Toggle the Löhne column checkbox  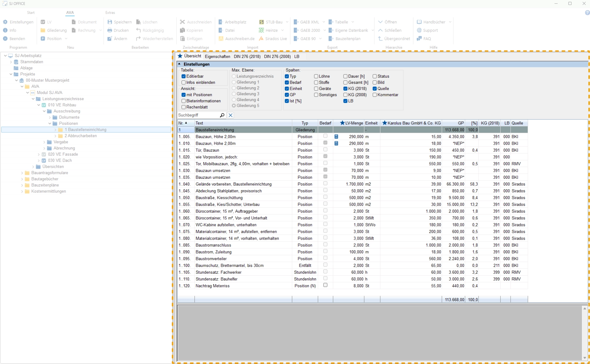click(x=316, y=76)
